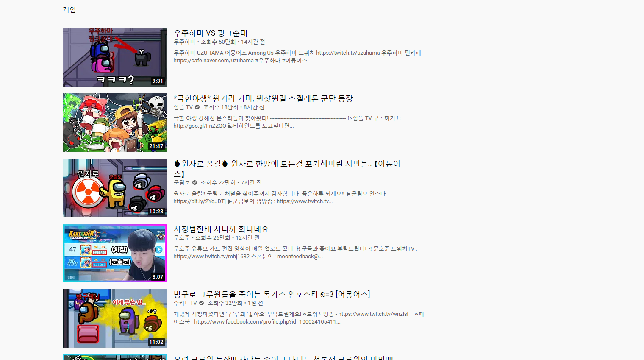
Task: Open the 우주하마 VS 핑크순대 video thumbnail
Action: click(115, 57)
